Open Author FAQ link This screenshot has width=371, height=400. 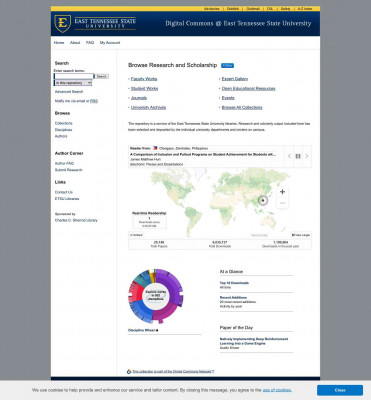click(64, 164)
